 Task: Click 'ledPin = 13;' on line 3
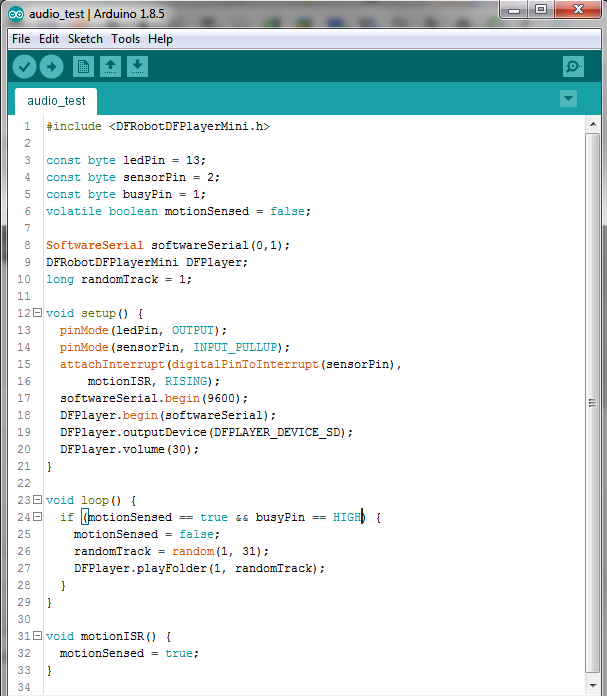click(x=165, y=160)
